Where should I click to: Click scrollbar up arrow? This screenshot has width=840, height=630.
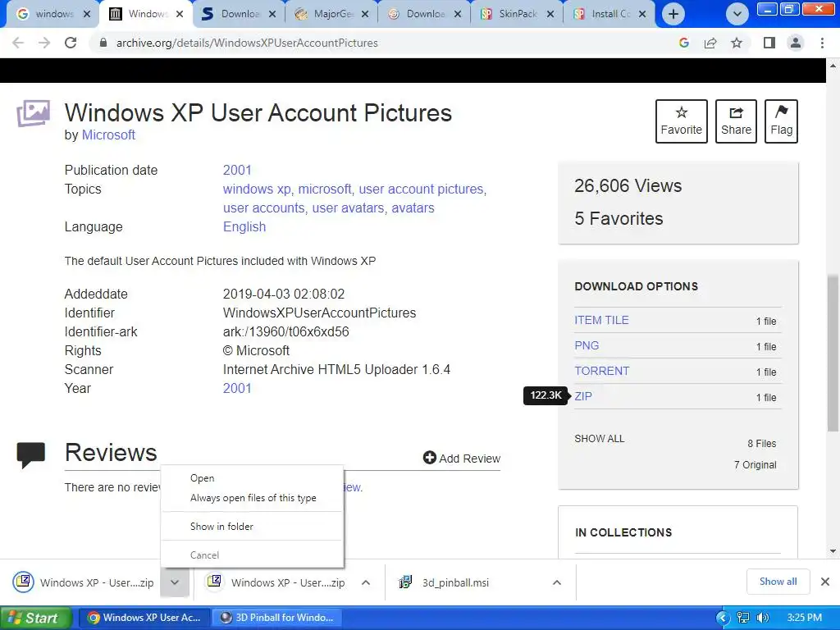tap(833, 66)
